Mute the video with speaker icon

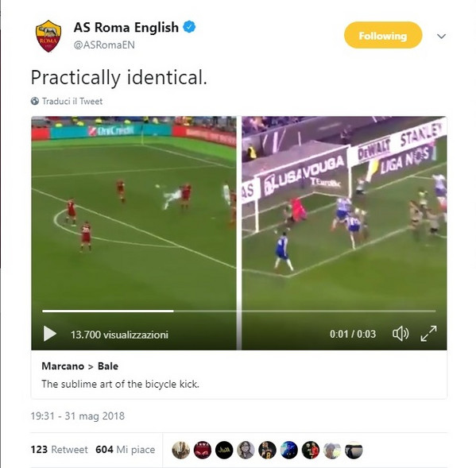(x=400, y=334)
